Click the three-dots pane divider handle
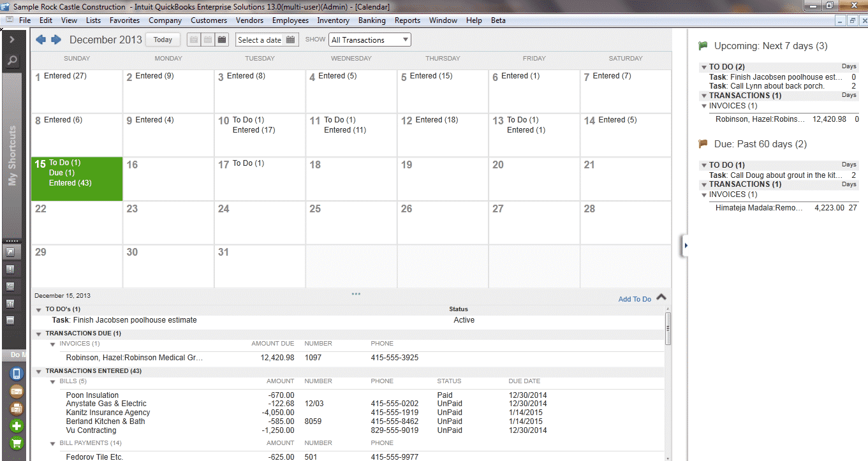Screen dimensions: 868x461 click(x=356, y=294)
